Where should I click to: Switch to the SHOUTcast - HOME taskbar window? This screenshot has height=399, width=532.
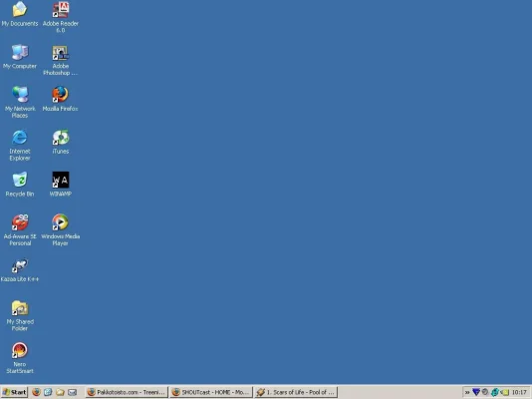pos(211,392)
